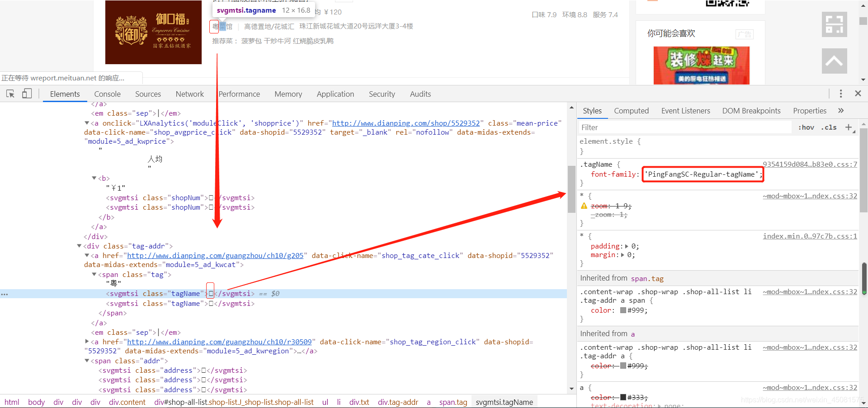This screenshot has height=408, width=868.
Task: Click the #333 color swatch in a rule
Action: pos(623,398)
